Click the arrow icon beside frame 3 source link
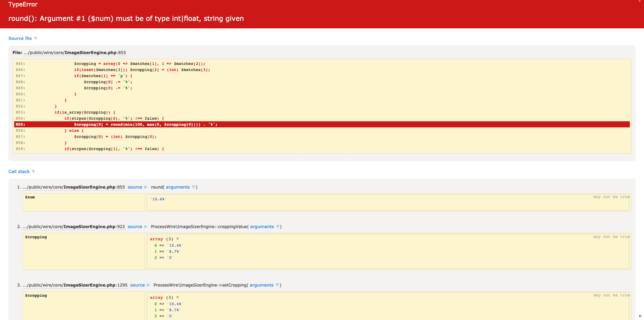 (148, 285)
